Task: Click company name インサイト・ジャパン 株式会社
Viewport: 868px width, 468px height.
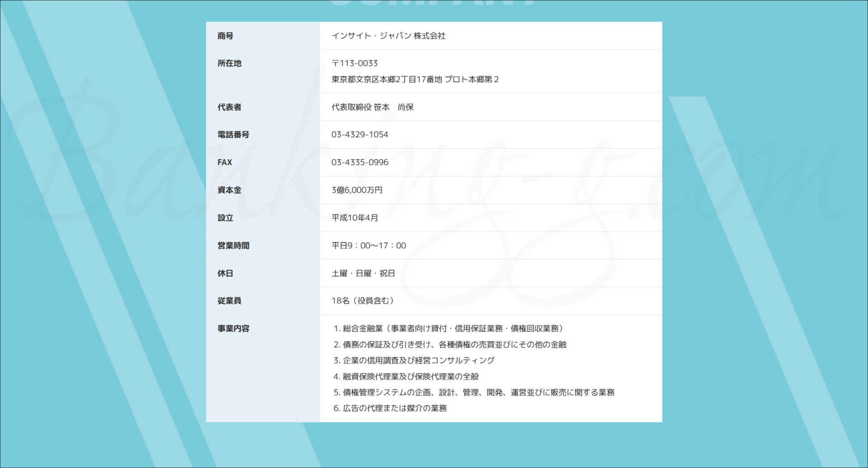Action: click(x=388, y=36)
